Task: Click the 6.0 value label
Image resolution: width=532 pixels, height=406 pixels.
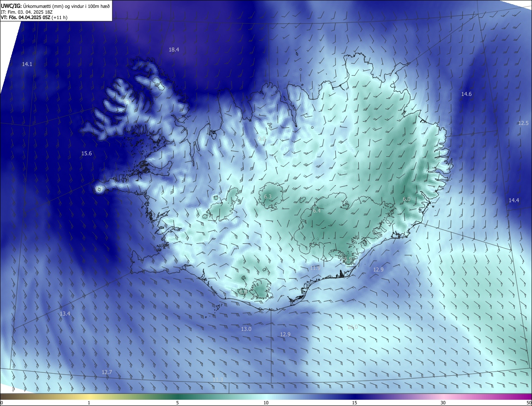Action: coord(406,199)
